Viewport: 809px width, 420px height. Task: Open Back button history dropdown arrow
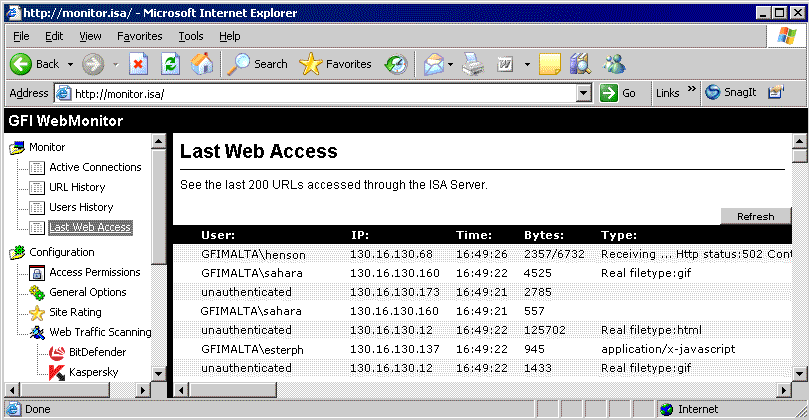coord(70,64)
